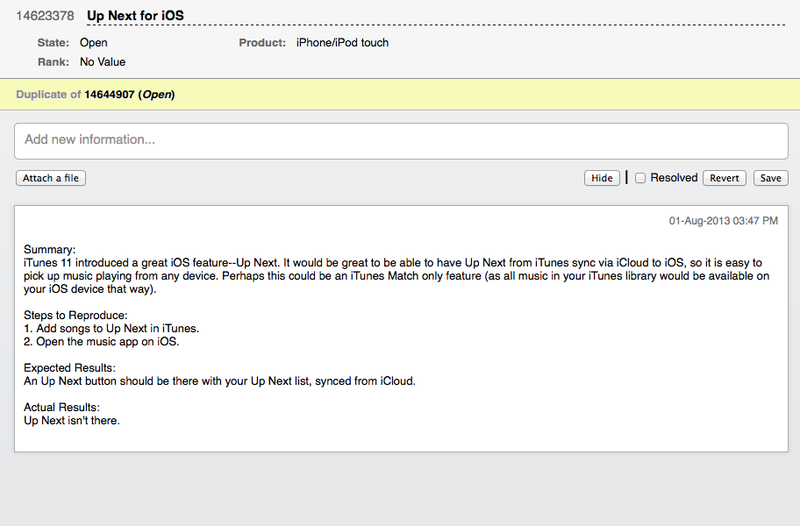The height and width of the screenshot is (526, 800).
Task: Click the Product value 'iPhone/iPod touch'
Action: [342, 43]
